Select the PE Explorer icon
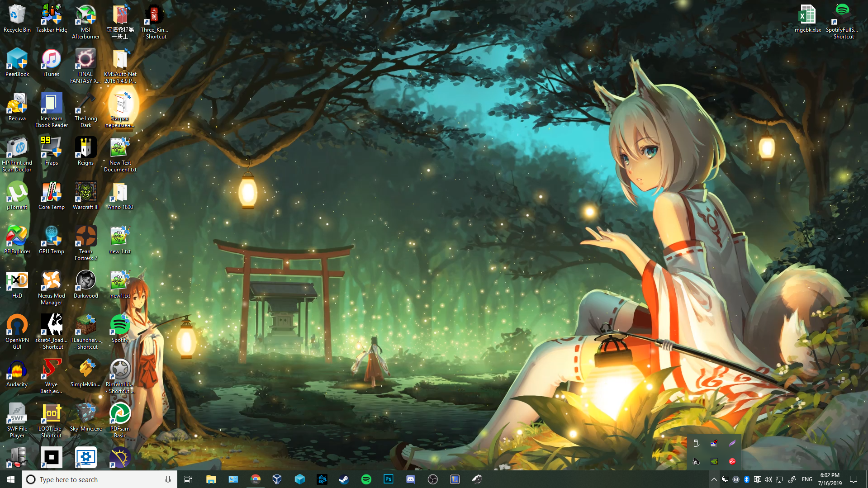868x488 pixels. point(17,240)
